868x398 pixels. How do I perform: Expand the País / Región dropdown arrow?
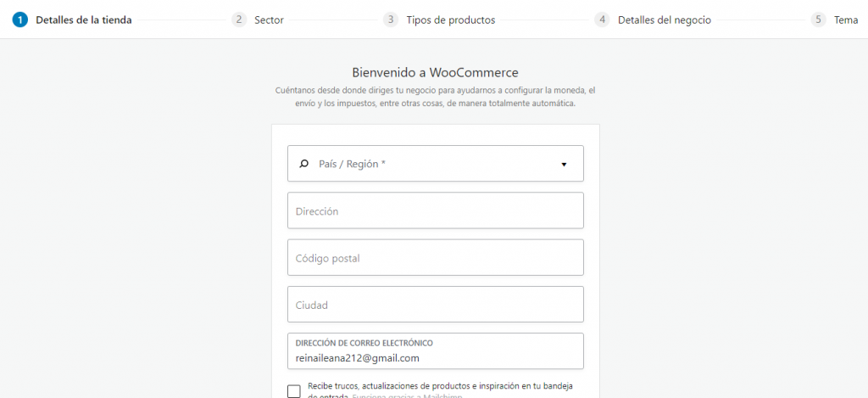click(x=564, y=165)
